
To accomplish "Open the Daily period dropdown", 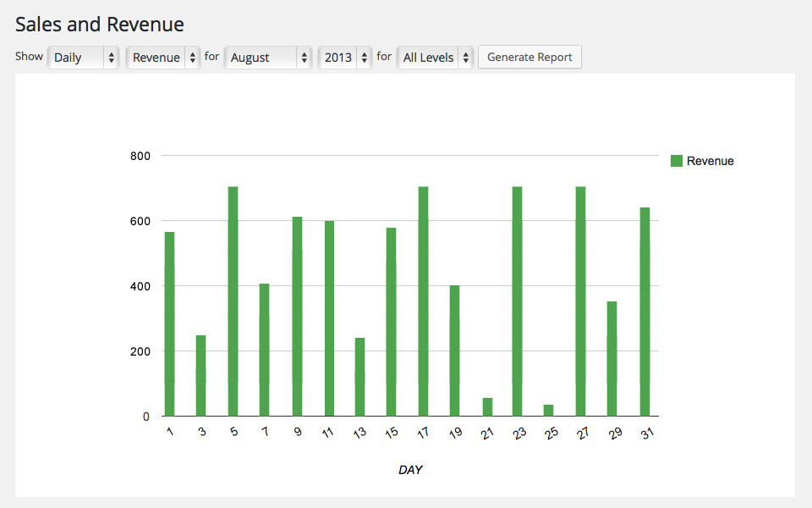I will 84,58.
